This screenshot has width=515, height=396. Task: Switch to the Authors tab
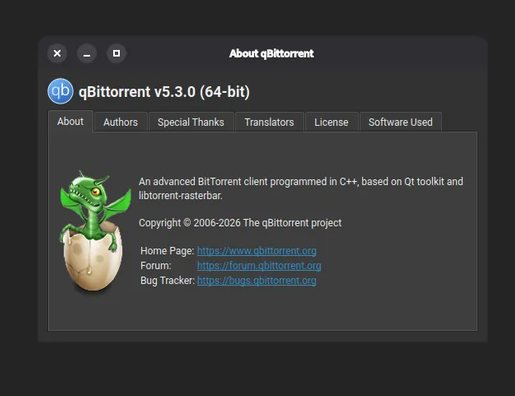(121, 122)
